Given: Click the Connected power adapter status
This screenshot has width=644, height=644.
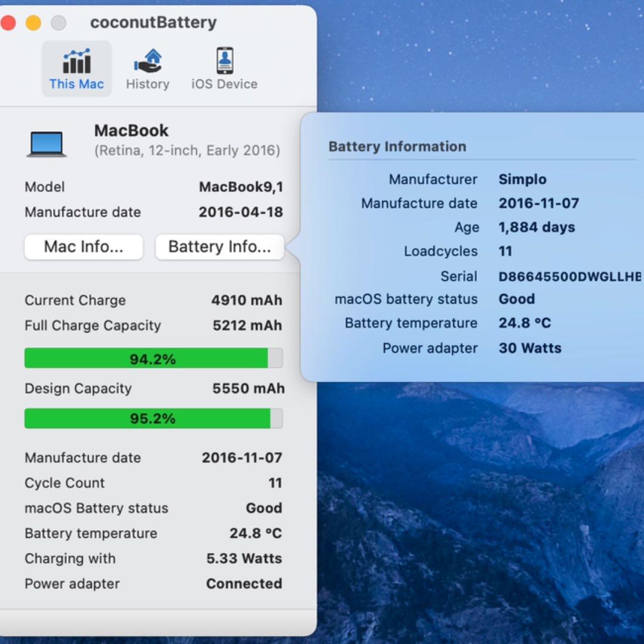Looking at the screenshot, I should (x=244, y=584).
